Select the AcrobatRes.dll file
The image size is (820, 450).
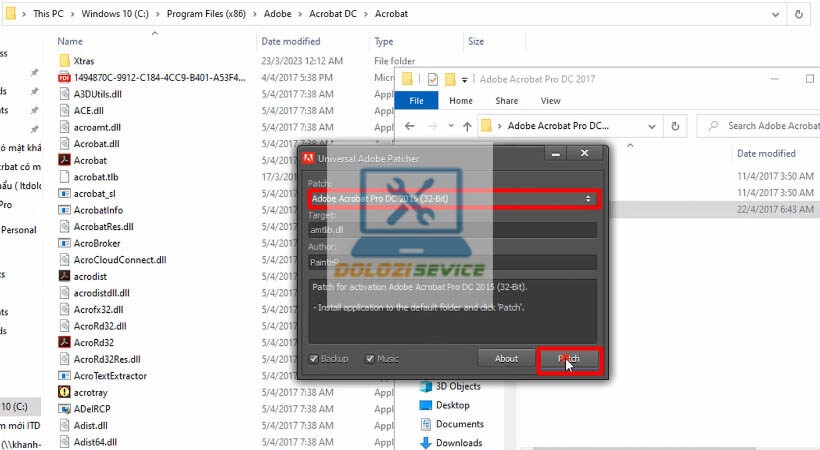96,227
